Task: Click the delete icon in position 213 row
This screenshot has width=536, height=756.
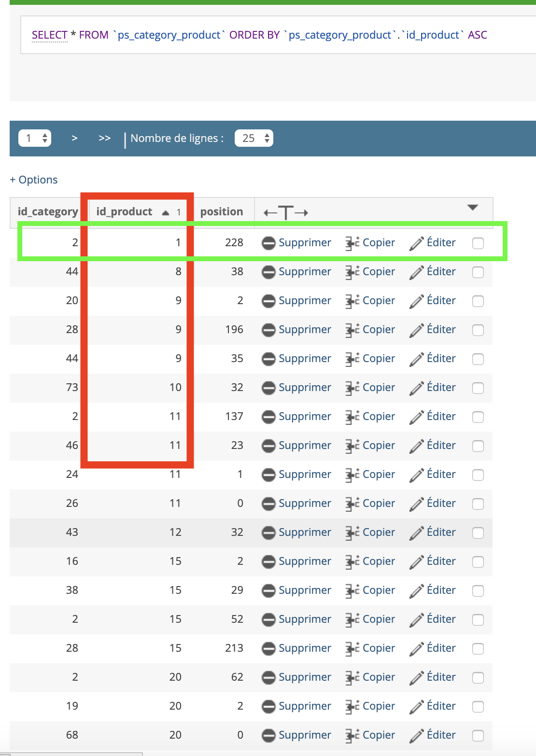Action: pyautogui.click(x=268, y=649)
